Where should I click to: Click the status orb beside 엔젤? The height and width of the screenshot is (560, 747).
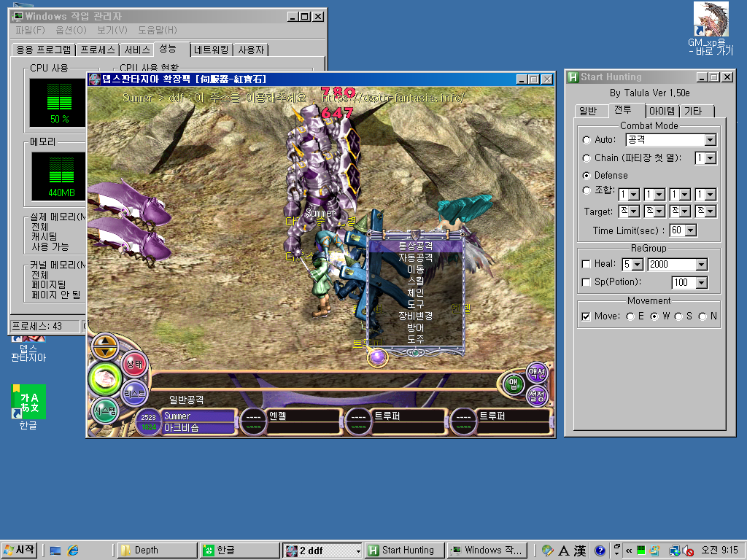253,422
